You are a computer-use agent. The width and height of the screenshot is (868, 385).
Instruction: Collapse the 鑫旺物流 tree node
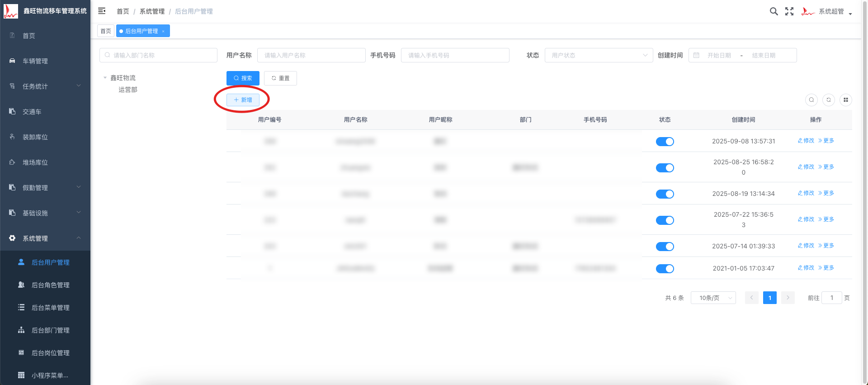tap(105, 78)
